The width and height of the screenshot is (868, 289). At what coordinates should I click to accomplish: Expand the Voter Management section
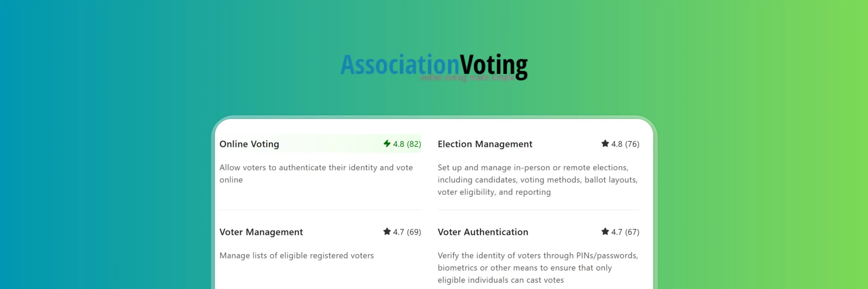click(261, 232)
